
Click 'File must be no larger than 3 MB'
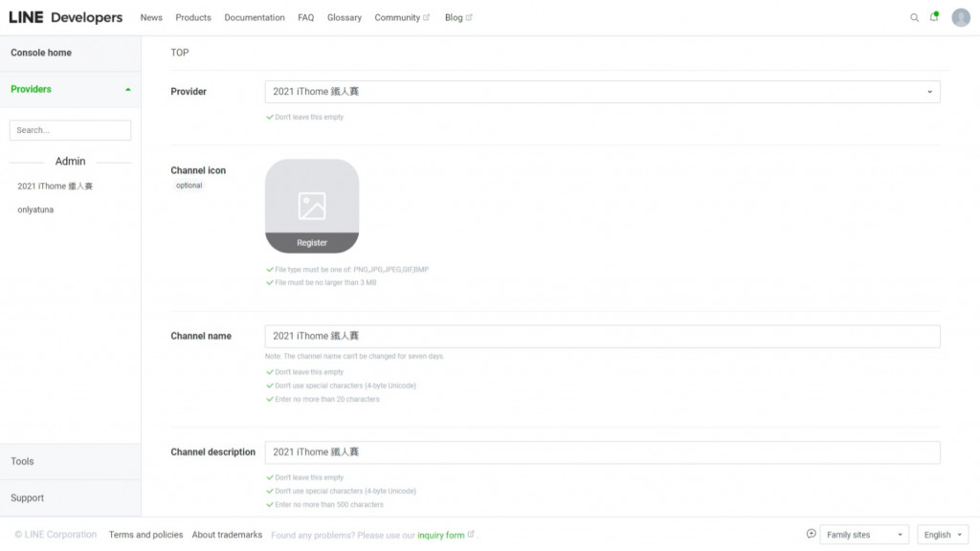325,283
